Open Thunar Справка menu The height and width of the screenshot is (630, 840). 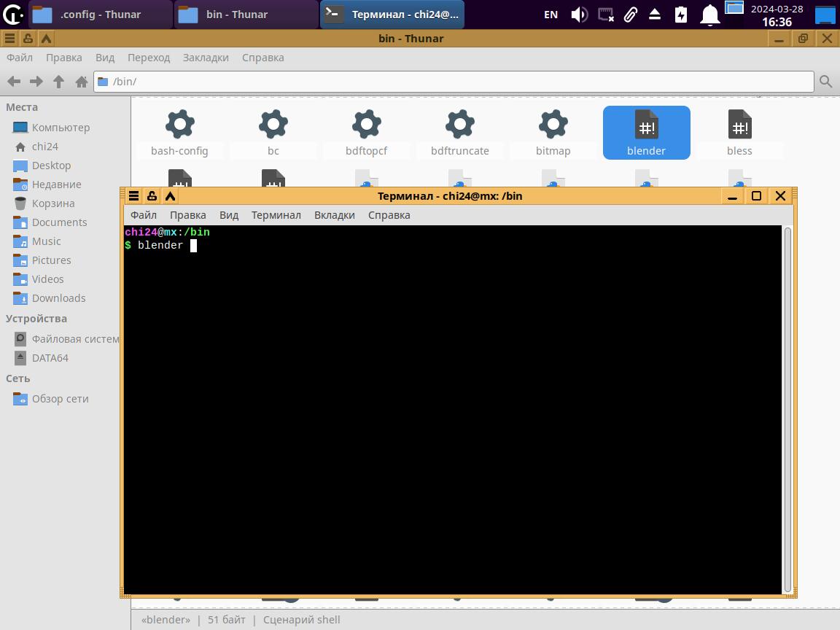click(263, 58)
